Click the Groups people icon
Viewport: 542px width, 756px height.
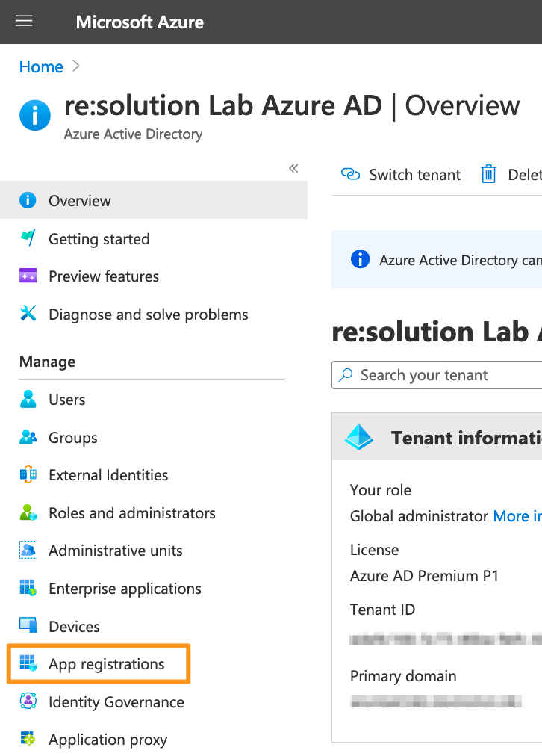(x=28, y=437)
